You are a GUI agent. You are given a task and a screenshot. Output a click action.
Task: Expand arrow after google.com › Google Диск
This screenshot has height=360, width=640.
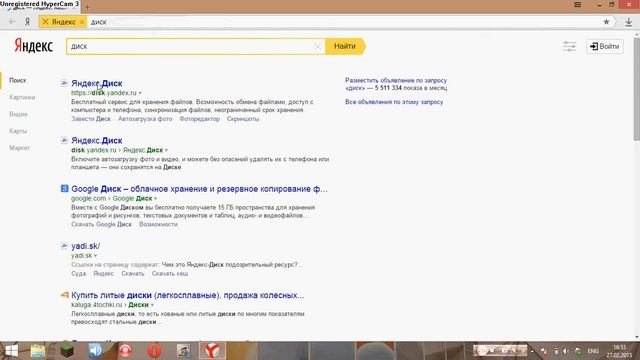155,198
